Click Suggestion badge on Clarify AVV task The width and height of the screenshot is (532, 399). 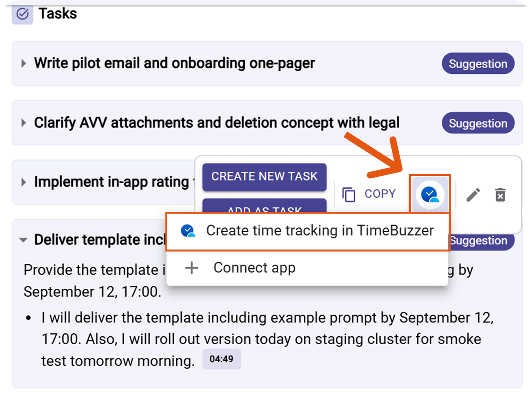pos(478,123)
